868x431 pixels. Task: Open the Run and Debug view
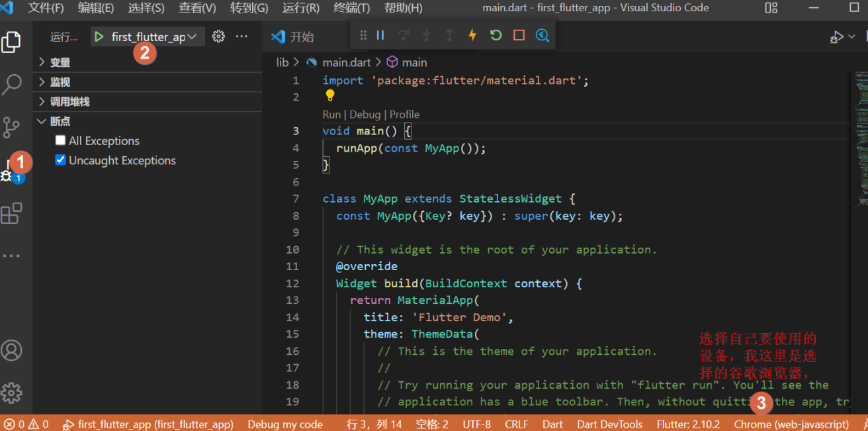point(8,174)
